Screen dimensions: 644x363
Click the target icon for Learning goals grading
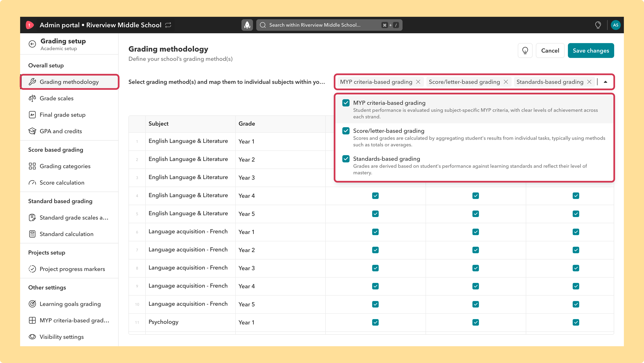(32, 304)
